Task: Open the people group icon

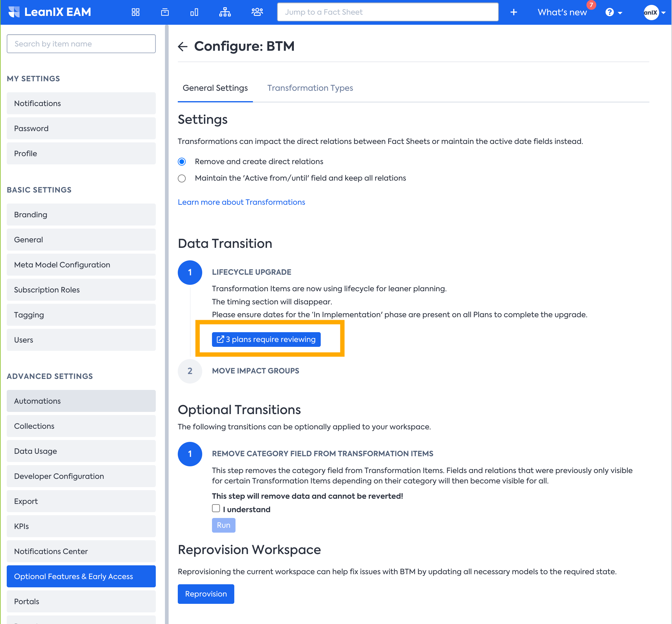Action: point(257,12)
